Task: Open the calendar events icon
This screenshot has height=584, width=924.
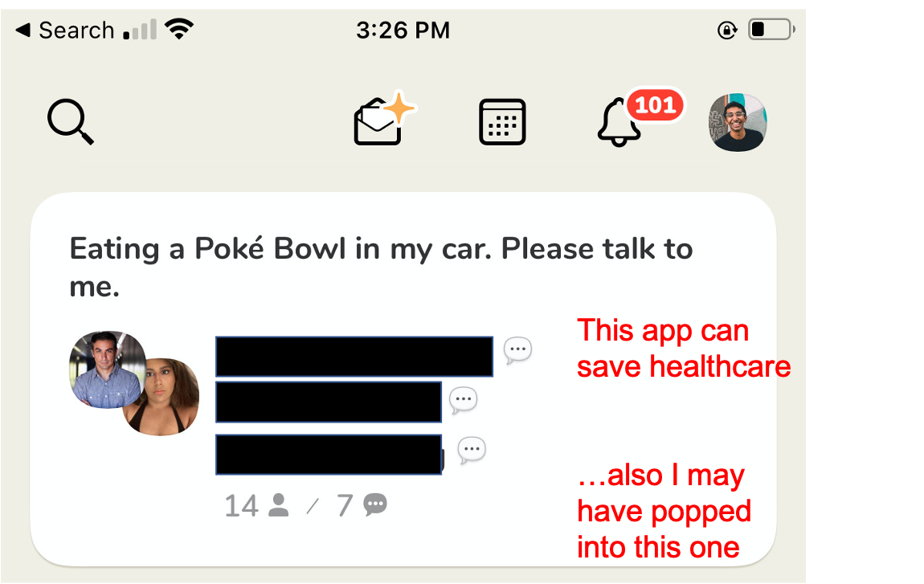Action: tap(502, 122)
